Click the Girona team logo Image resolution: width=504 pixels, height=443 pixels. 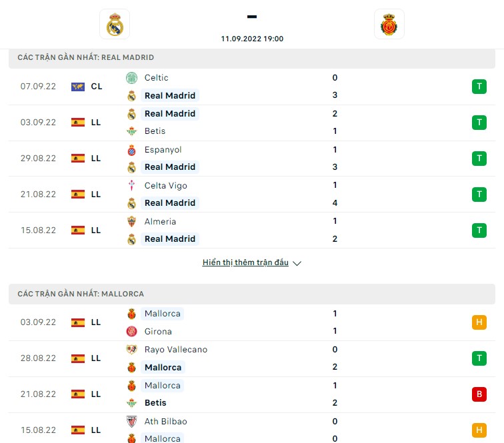tap(131, 331)
